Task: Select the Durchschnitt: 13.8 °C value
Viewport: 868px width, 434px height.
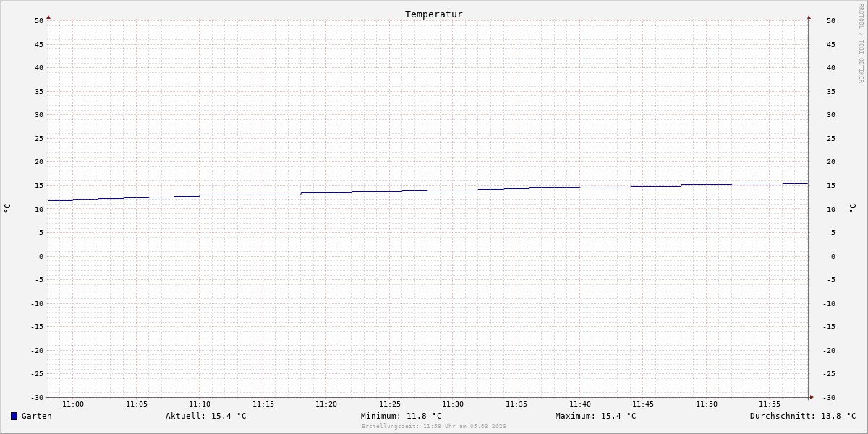Action: pyautogui.click(x=803, y=416)
